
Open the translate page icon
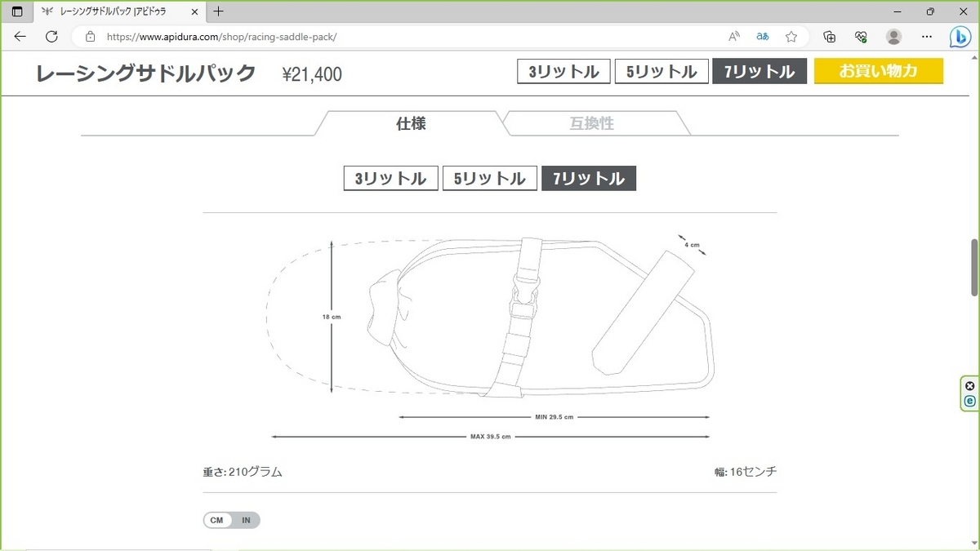[763, 37]
